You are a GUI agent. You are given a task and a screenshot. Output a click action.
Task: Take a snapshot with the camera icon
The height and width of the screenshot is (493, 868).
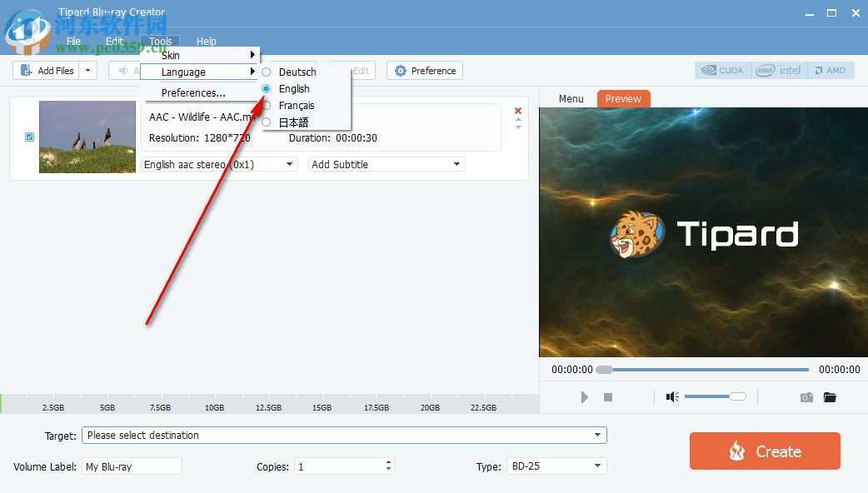click(806, 397)
